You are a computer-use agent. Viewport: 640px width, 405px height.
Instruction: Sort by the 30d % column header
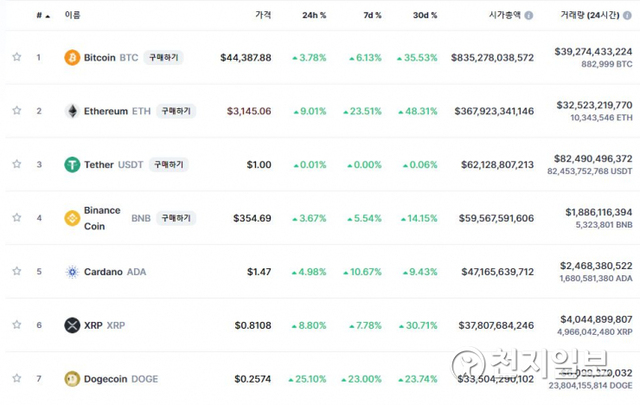coord(423,16)
